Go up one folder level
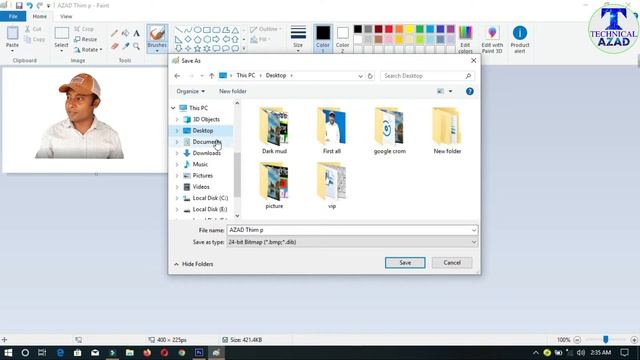The width and height of the screenshot is (640, 360). [x=211, y=76]
